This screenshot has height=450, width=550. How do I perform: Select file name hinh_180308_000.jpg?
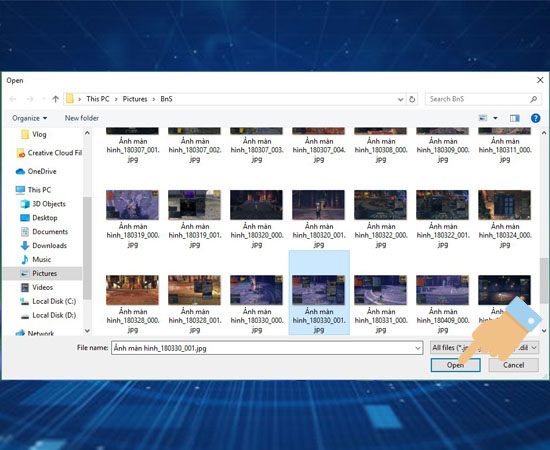tap(381, 150)
